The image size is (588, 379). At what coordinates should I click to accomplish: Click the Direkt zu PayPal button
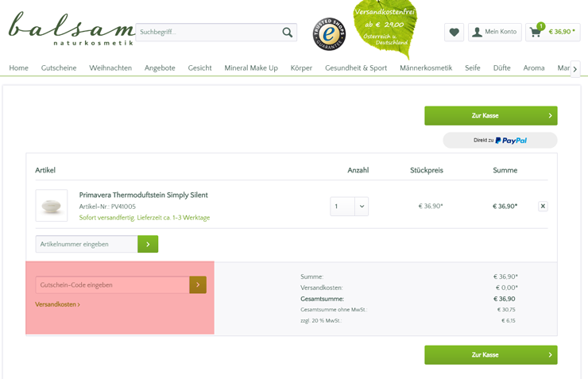click(x=500, y=140)
